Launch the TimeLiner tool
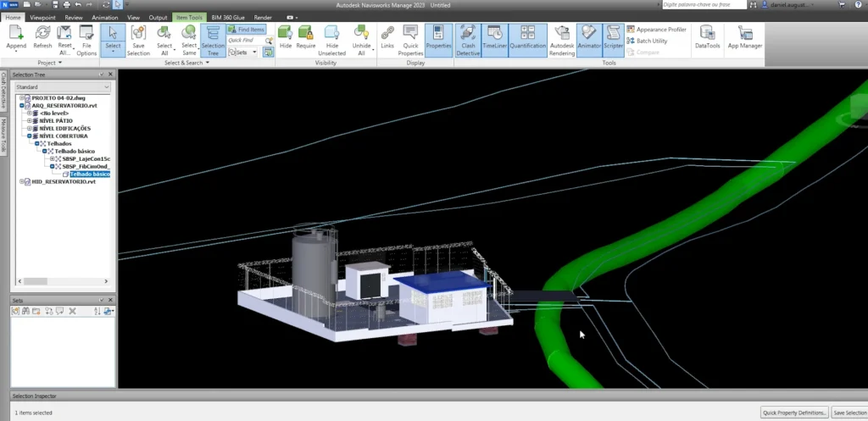The width and height of the screenshot is (868, 421). click(x=493, y=38)
